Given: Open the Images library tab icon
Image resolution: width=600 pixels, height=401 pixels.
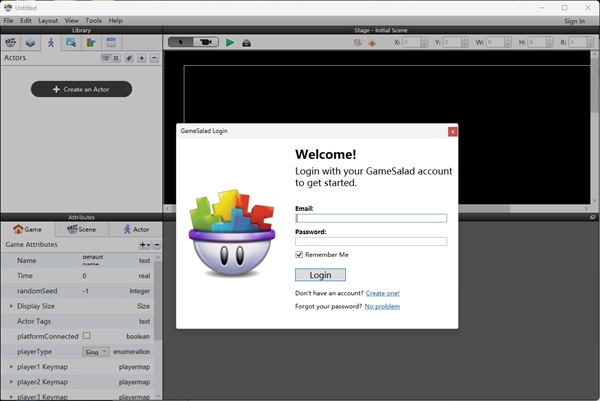Looking at the screenshot, I should [71, 42].
